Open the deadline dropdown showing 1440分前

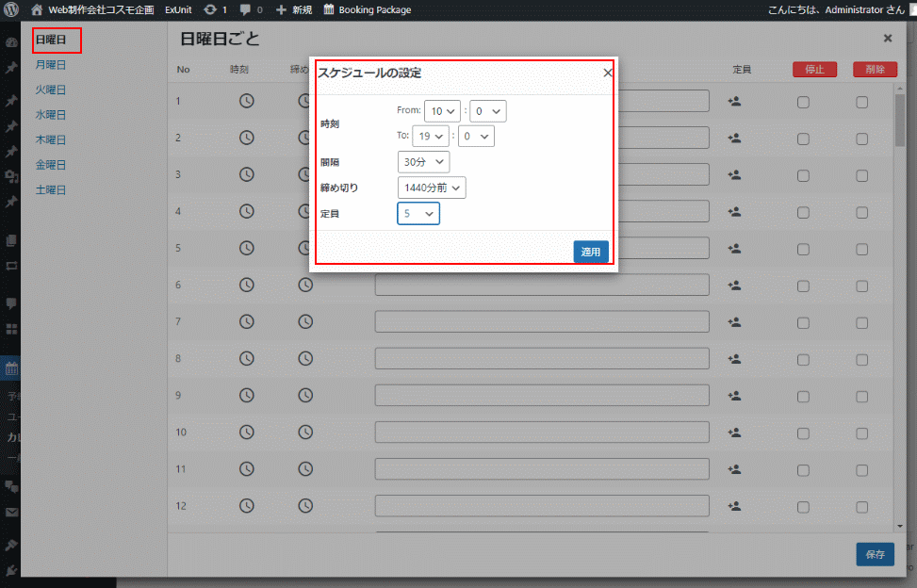click(431, 188)
